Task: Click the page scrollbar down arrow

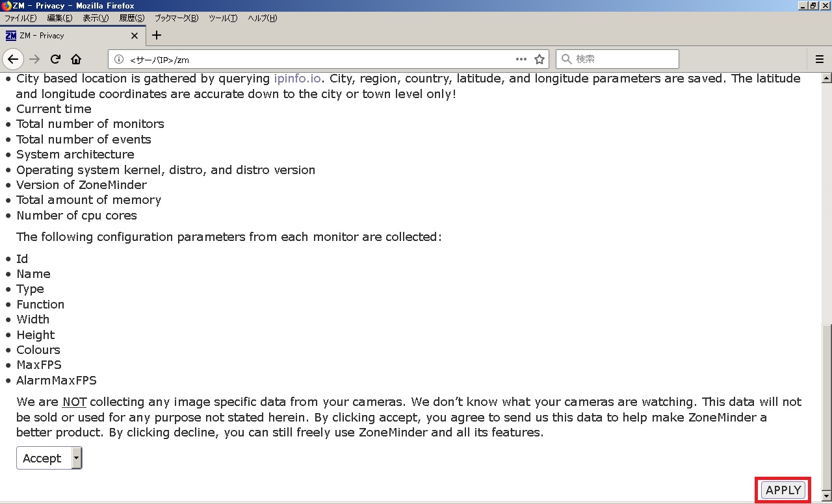Action: pos(827,496)
